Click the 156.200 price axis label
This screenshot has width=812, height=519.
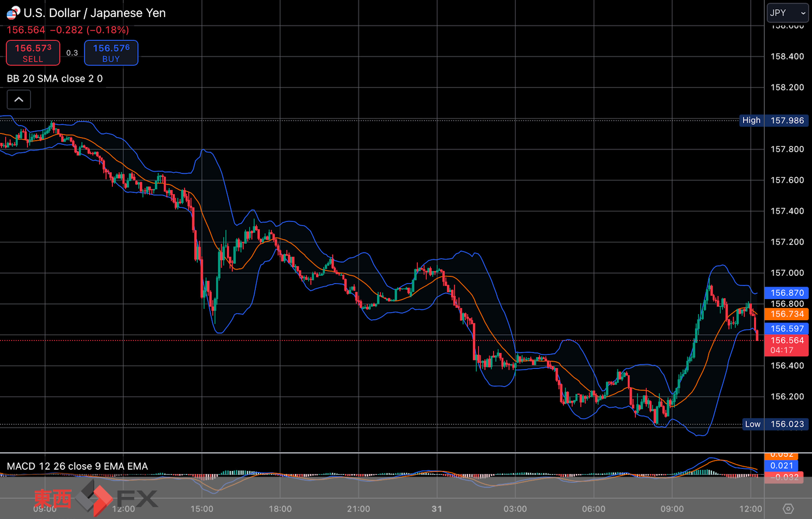point(787,396)
